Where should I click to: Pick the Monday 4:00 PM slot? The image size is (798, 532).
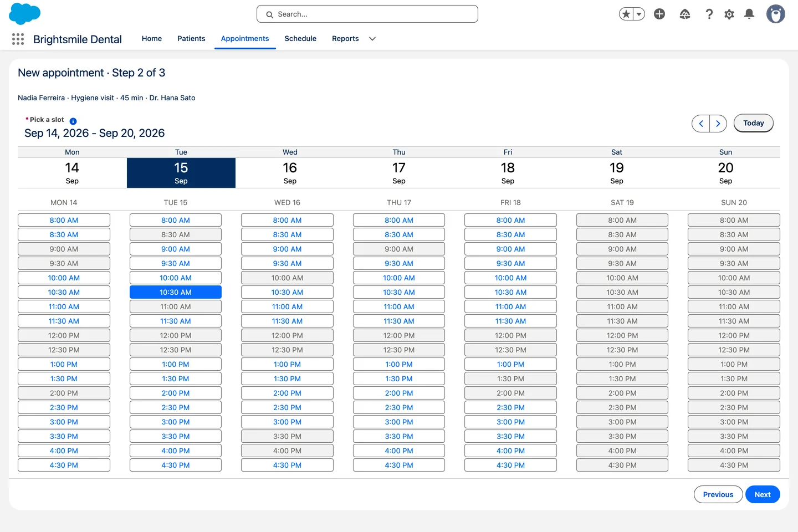pos(64,451)
